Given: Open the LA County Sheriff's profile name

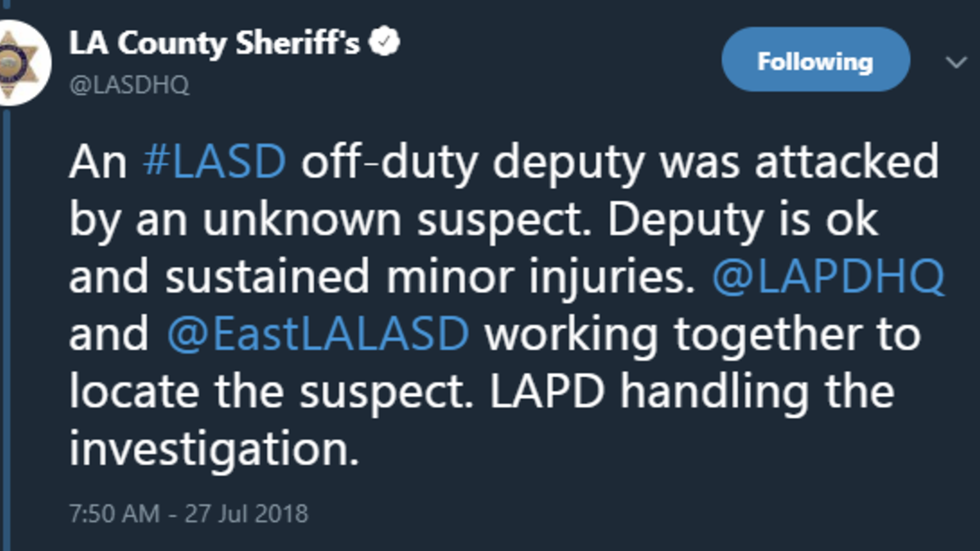Looking at the screenshot, I should tap(214, 44).
